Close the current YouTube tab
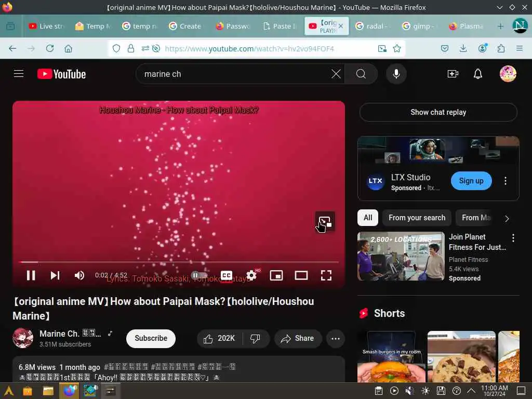This screenshot has width=532, height=399. click(341, 26)
